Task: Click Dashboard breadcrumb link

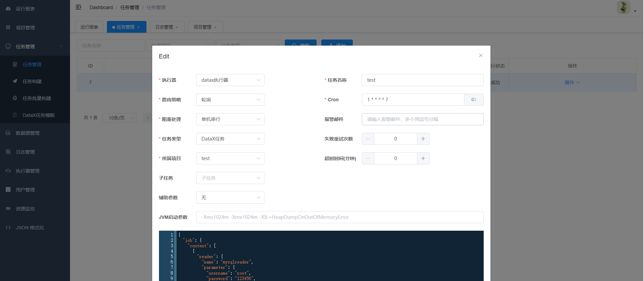Action: [101, 7]
